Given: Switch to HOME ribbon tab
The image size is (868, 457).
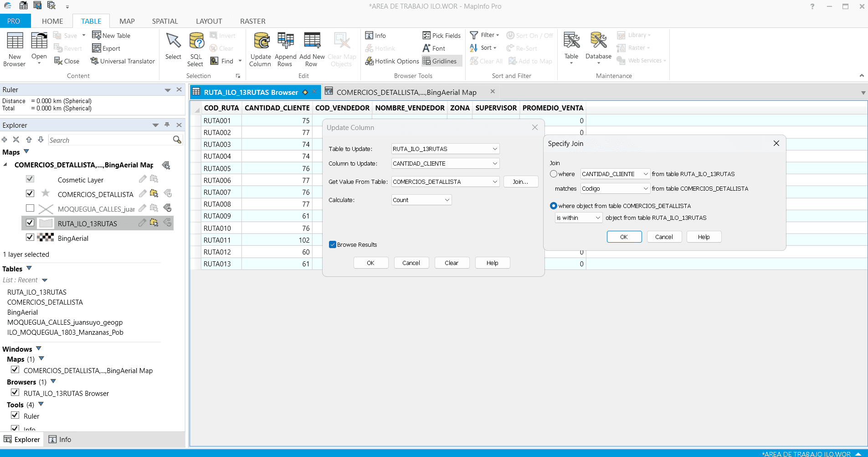Looking at the screenshot, I should pyautogui.click(x=52, y=21).
